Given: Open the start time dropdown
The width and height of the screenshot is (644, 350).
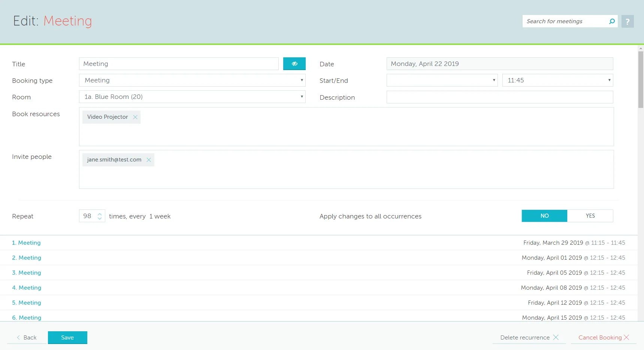Looking at the screenshot, I should coord(442,80).
